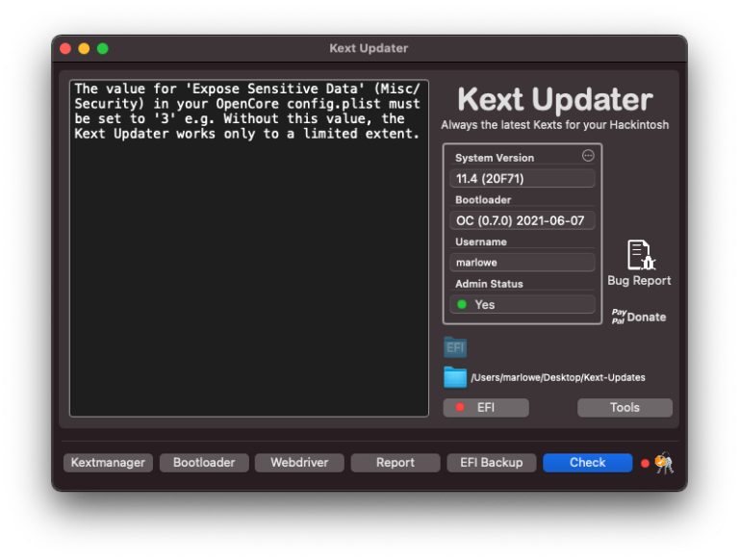Open the dimmed EFI folder icon
739x560 pixels.
coord(455,347)
